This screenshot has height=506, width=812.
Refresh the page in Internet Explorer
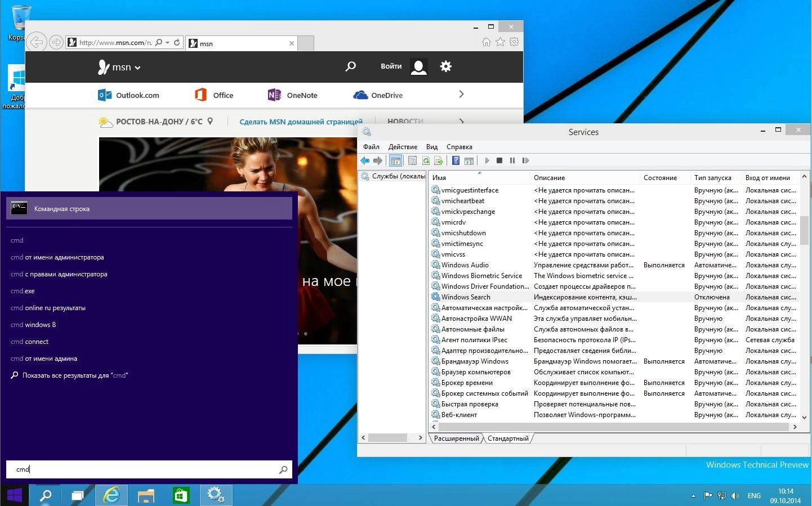(177, 42)
